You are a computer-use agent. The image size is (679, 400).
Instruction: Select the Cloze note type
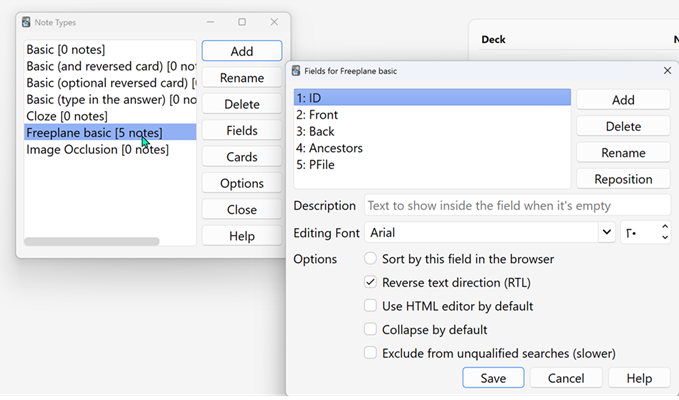tap(66, 116)
